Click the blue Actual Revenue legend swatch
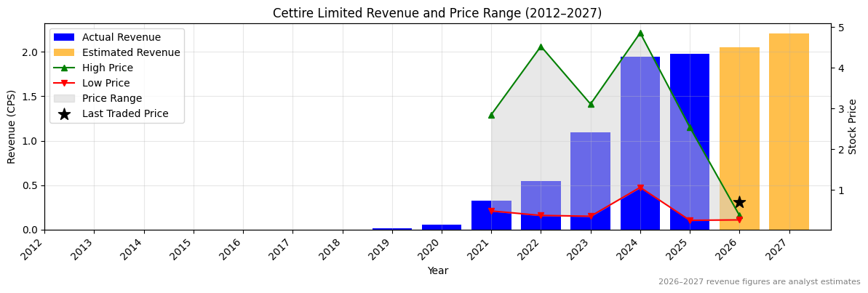Image resolution: width=868 pixels, height=293 pixels. click(x=64, y=37)
